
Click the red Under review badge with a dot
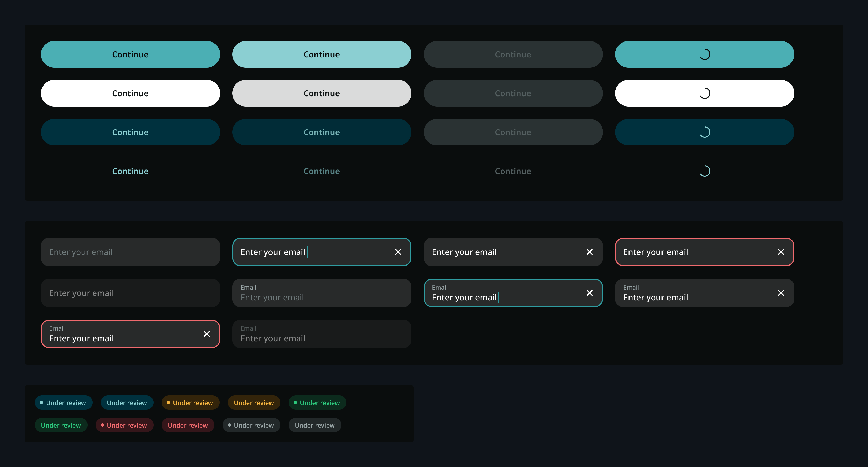(x=124, y=425)
